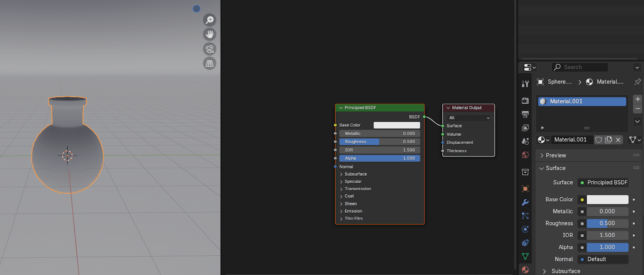The height and width of the screenshot is (275, 644).
Task: Click the Principled BSDF surface shader button
Action: tap(603, 183)
